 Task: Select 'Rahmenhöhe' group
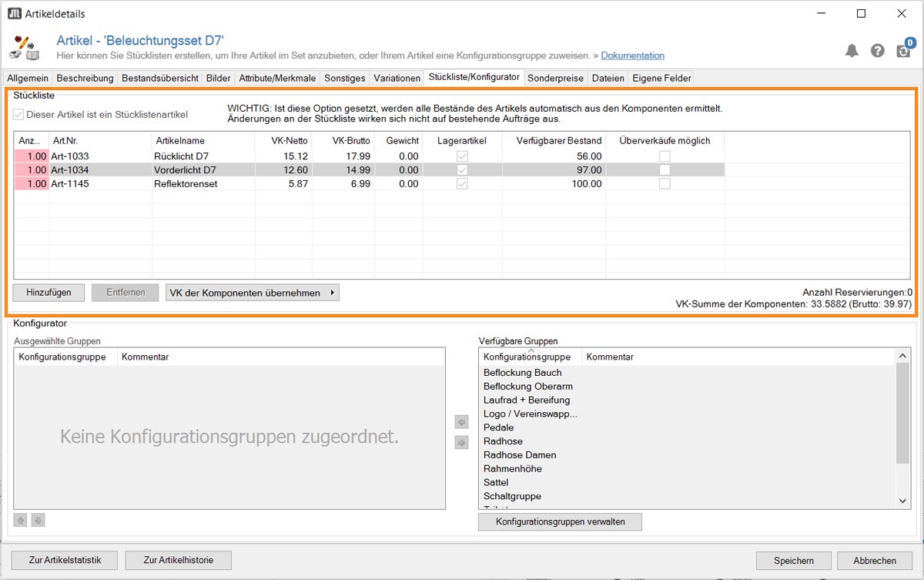(513, 469)
